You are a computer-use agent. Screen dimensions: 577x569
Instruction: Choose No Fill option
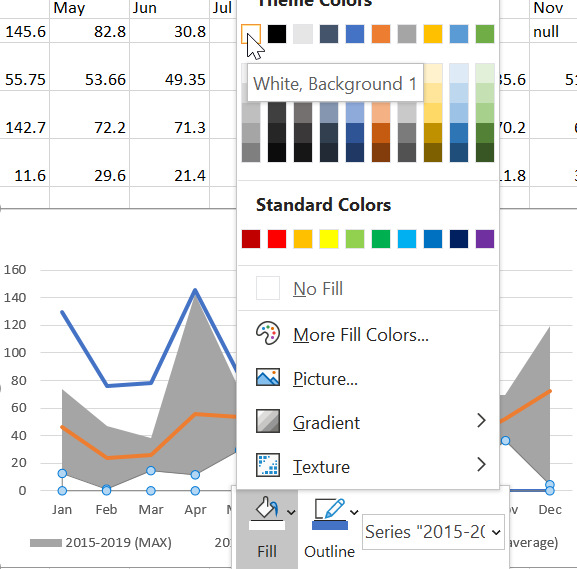pos(368,288)
